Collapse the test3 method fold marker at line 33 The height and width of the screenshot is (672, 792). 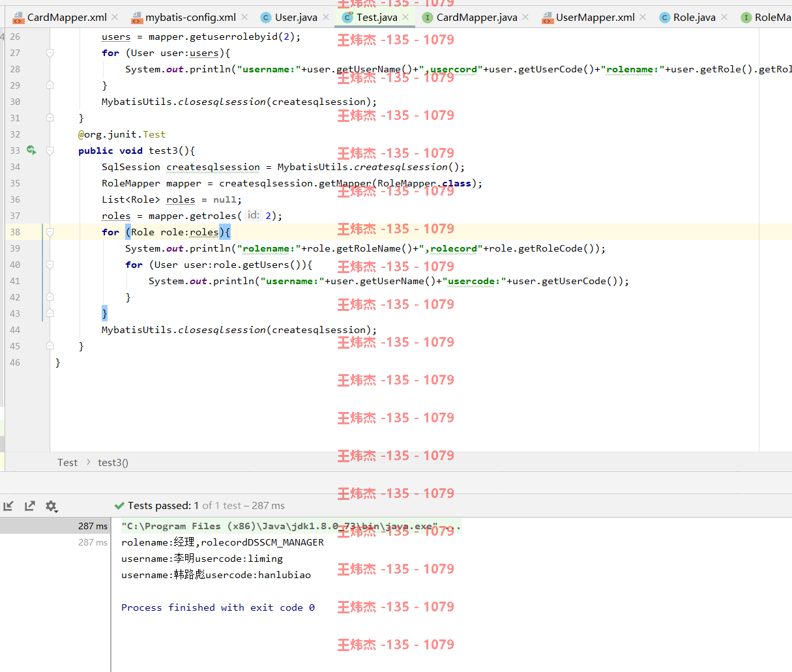tap(50, 151)
